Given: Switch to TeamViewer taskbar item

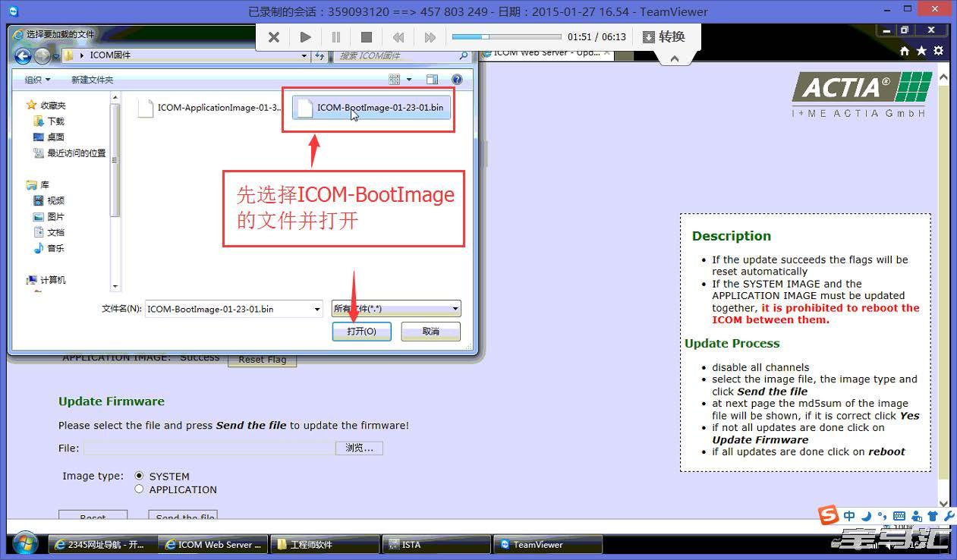Looking at the screenshot, I should pyautogui.click(x=548, y=544).
